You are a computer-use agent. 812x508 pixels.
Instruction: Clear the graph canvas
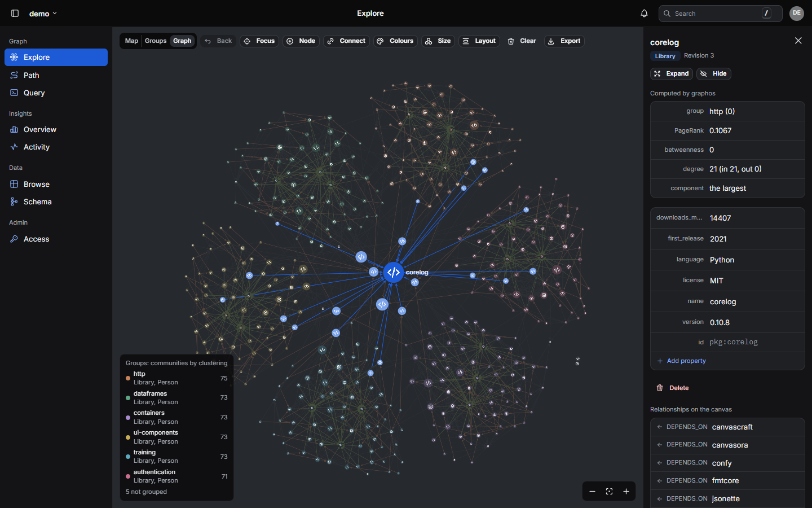point(522,41)
